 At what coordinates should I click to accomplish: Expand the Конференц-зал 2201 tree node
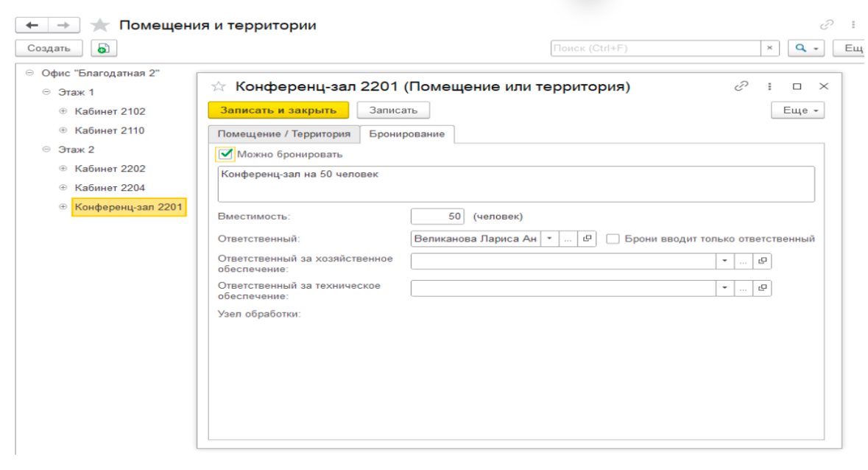[x=63, y=206]
